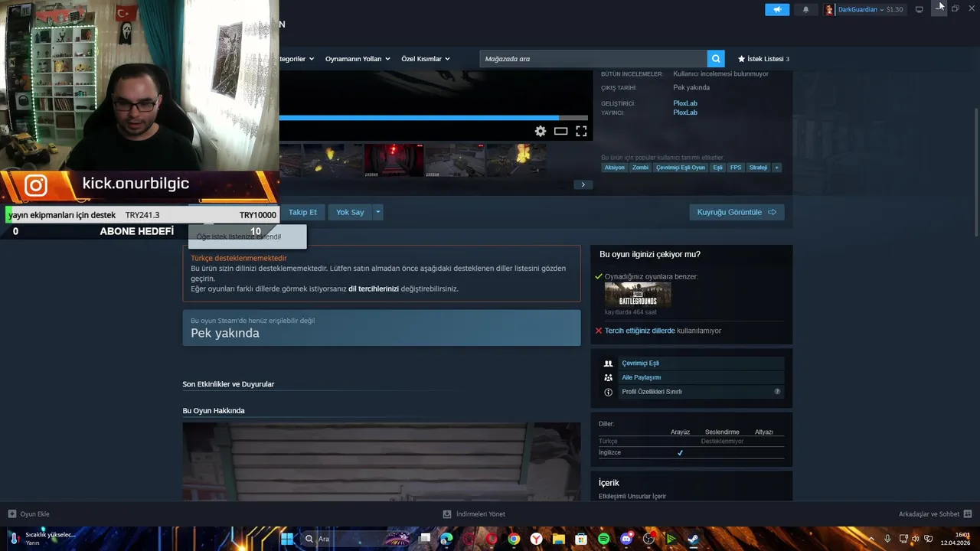Click the Profil Özellikleri Sınırlı help icon
Viewport: 980px width, 551px height.
(777, 392)
